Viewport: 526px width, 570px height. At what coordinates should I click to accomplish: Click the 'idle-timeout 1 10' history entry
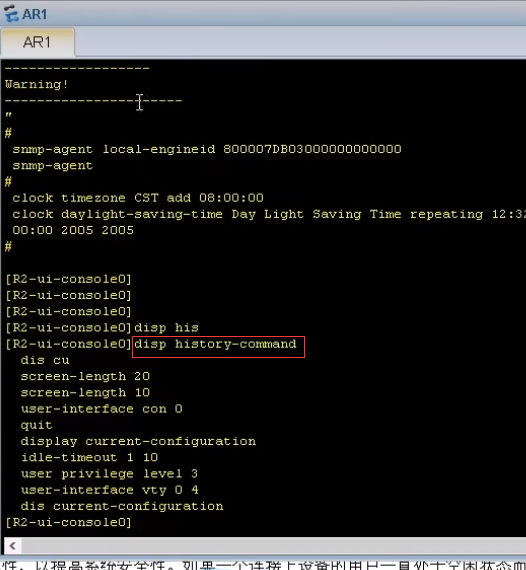[x=89, y=457]
